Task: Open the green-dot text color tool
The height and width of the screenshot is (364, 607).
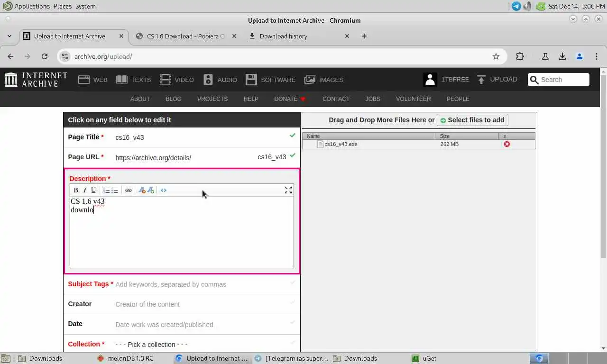Action: pyautogui.click(x=151, y=190)
